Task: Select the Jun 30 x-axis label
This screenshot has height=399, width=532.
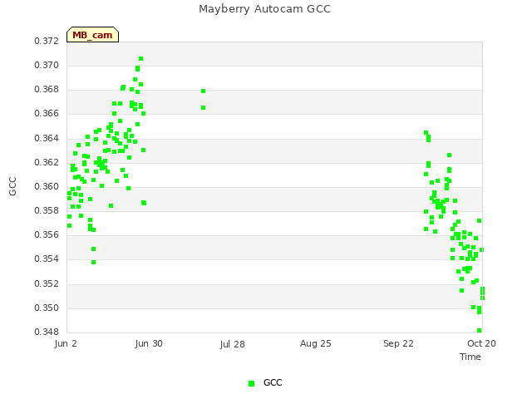Action: tap(149, 343)
